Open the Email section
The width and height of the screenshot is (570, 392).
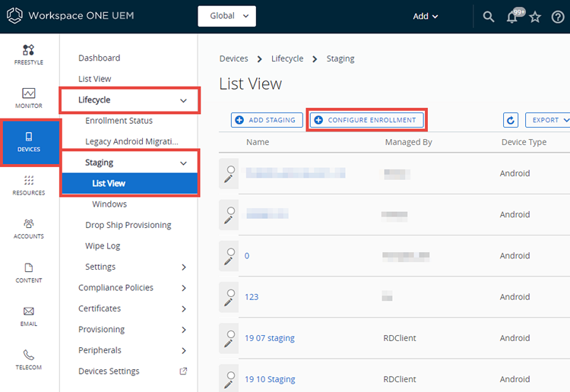point(28,317)
